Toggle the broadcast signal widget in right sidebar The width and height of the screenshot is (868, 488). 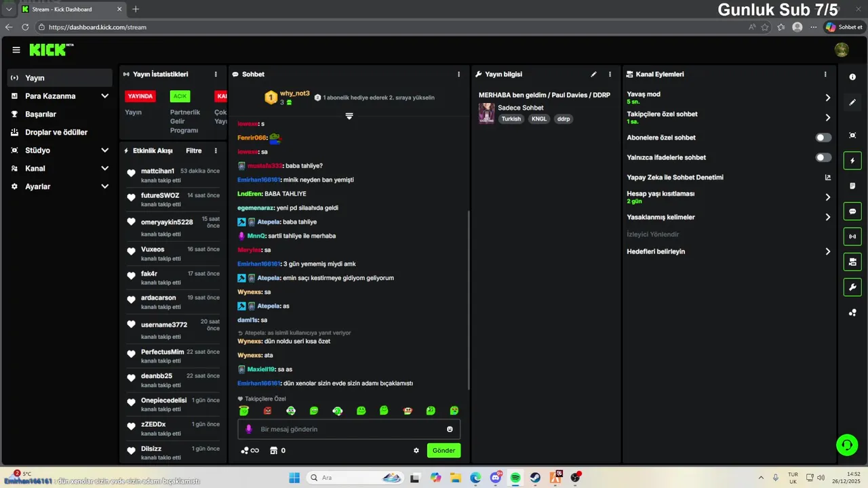coord(852,237)
